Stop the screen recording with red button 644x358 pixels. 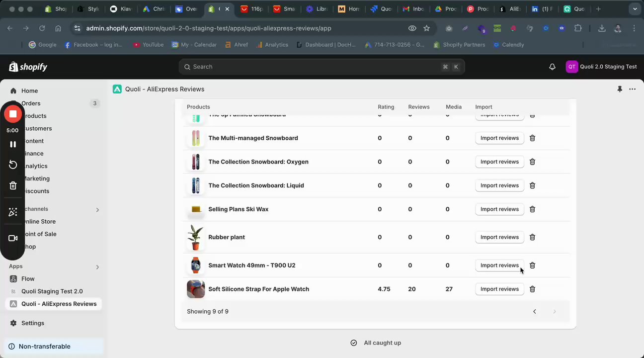13,114
